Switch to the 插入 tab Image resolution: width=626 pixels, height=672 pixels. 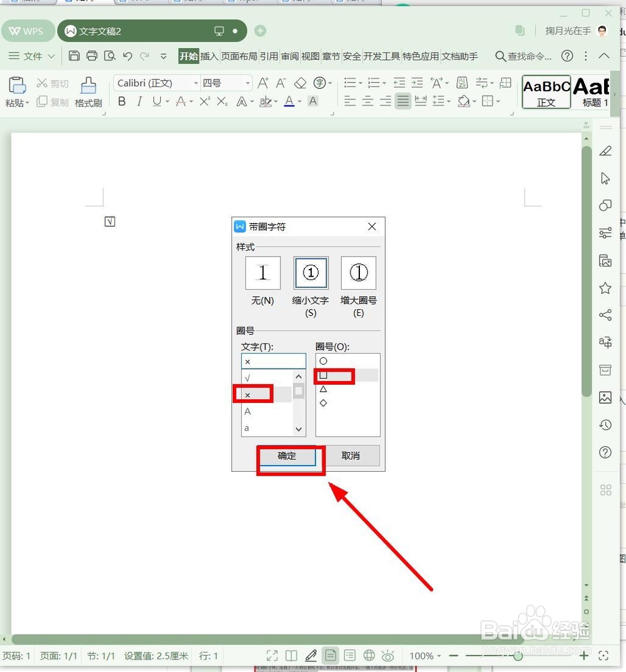[x=209, y=56]
